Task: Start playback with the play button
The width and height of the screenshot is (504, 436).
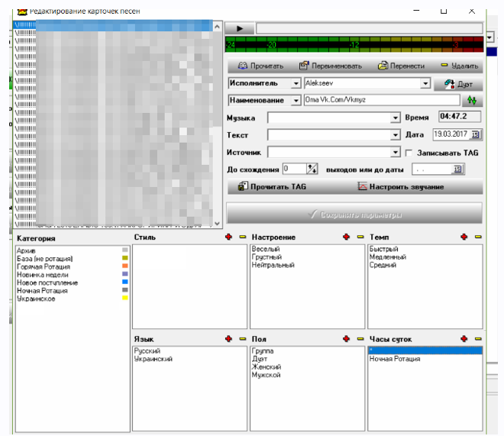Action: coord(240,28)
